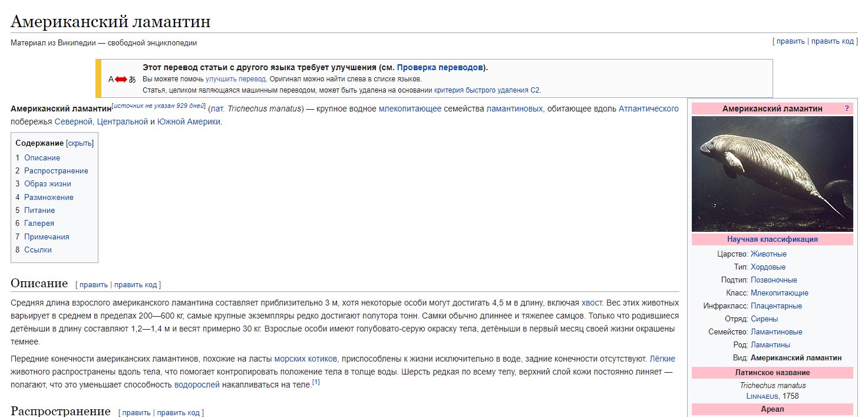Open 'хвост' link in description
This screenshot has width=868, height=417.
[x=592, y=303]
